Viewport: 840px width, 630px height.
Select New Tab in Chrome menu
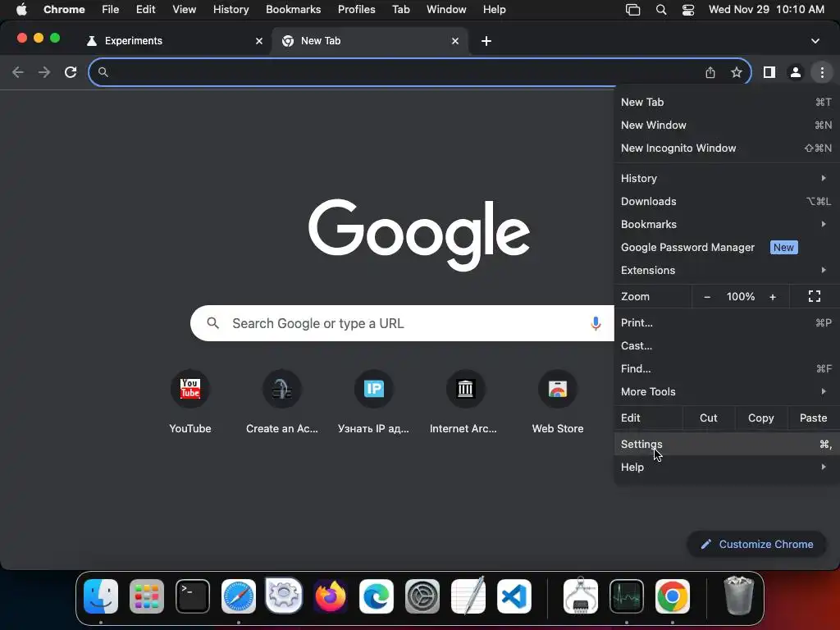(727, 103)
